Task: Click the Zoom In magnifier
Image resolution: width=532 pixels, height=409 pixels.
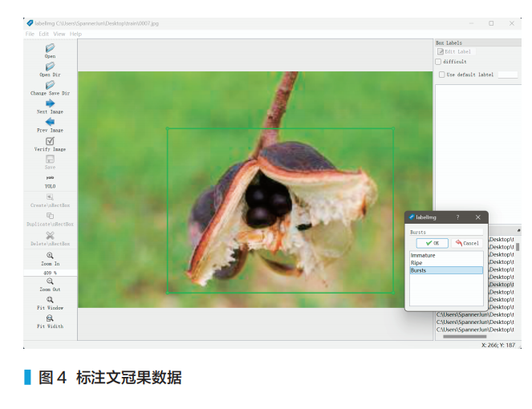Action: click(50, 256)
